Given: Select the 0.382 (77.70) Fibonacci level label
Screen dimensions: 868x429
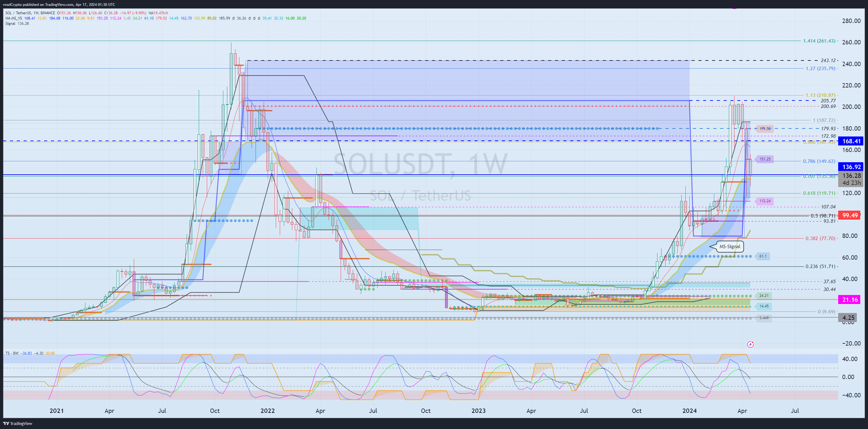Looking at the screenshot, I should coord(820,238).
